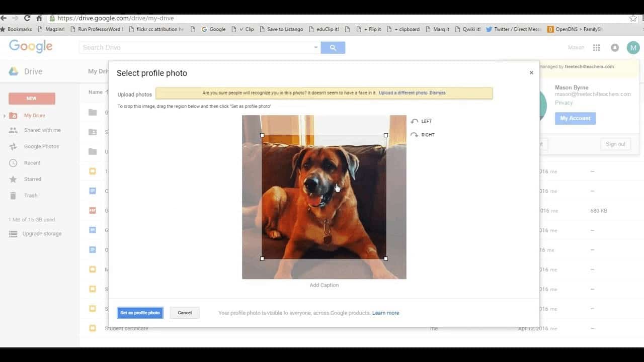
Task: Click the blue search magnifier button
Action: [333, 47]
